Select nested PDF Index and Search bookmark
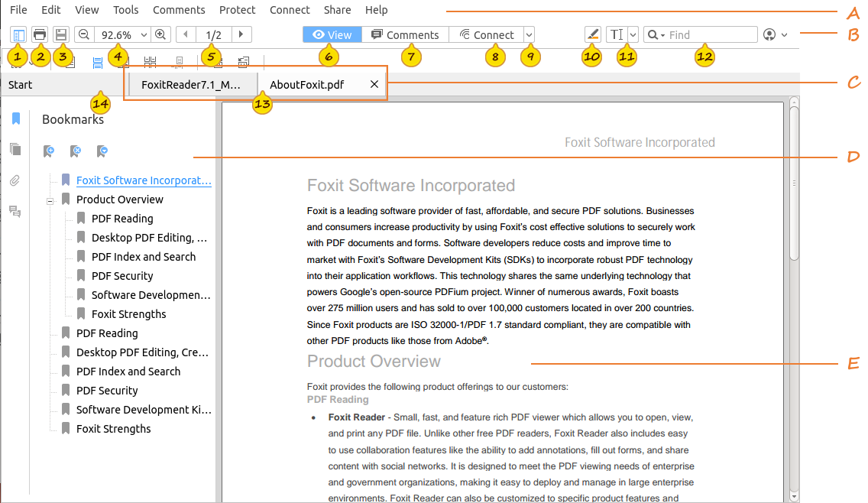868x503 pixels. (x=144, y=257)
